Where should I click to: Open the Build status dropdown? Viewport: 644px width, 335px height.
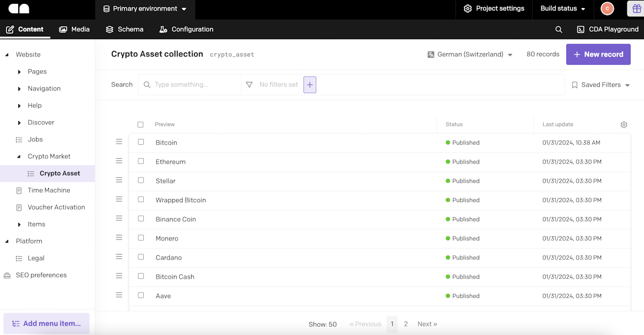tap(563, 9)
